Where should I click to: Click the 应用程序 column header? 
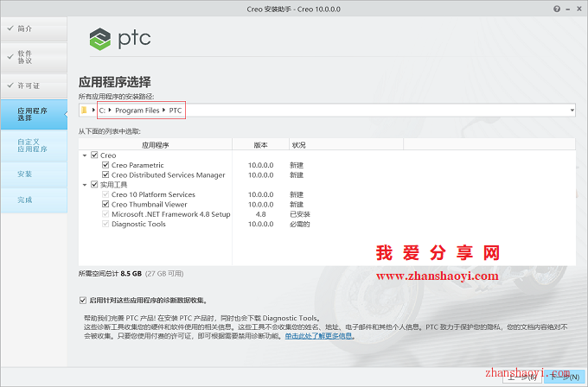coord(156,145)
